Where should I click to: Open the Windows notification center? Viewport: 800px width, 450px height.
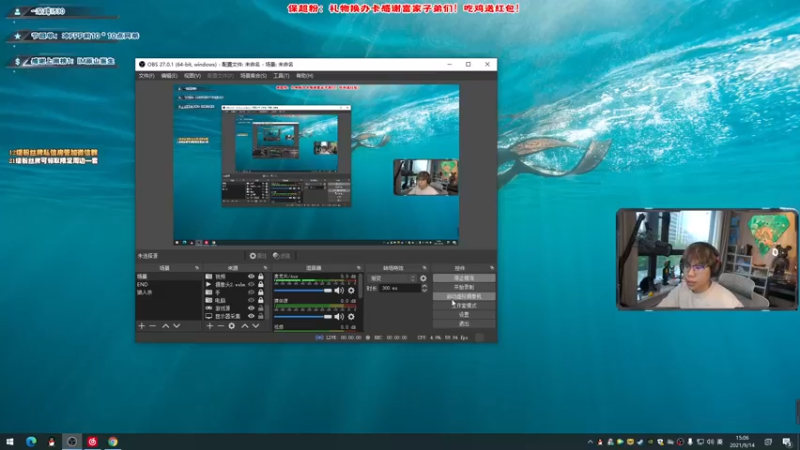pos(787,442)
